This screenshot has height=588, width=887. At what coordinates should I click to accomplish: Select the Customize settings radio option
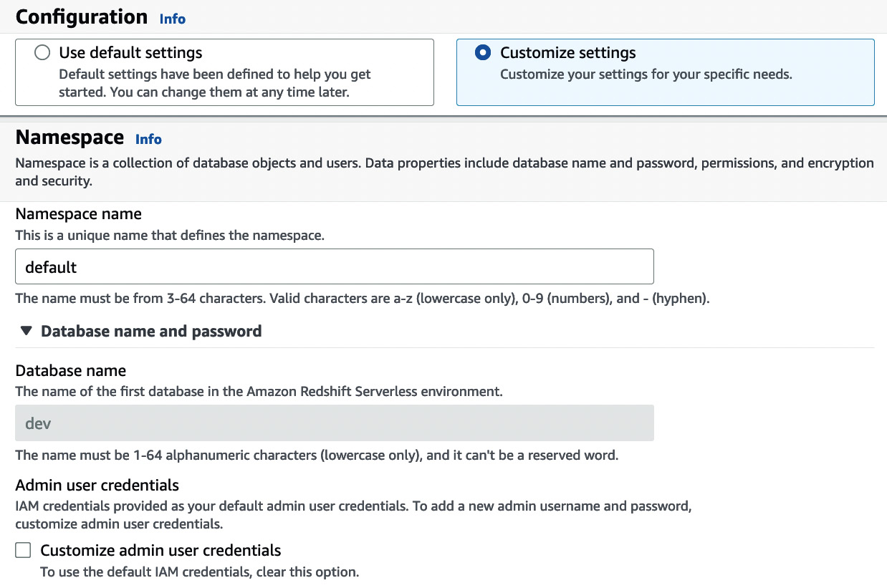click(x=484, y=53)
